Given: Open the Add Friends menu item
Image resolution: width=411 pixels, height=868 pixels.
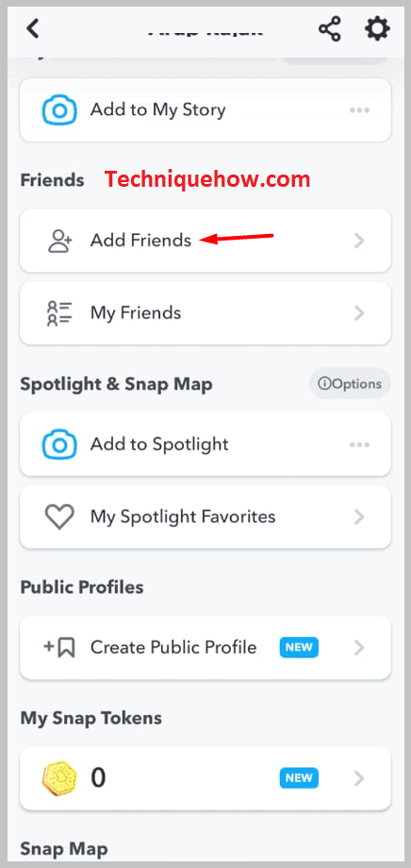Looking at the screenshot, I should coord(205,241).
